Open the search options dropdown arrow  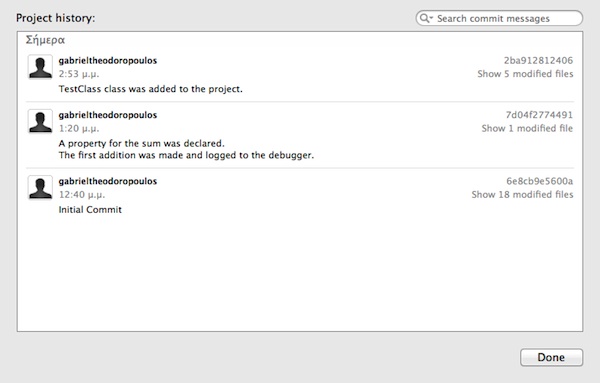pyautogui.click(x=431, y=18)
